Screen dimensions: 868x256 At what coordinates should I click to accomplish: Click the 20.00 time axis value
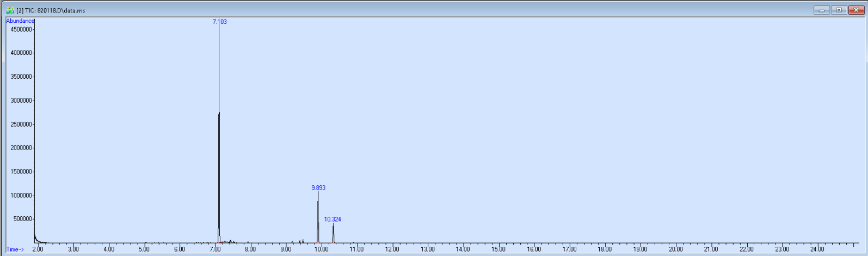point(675,249)
